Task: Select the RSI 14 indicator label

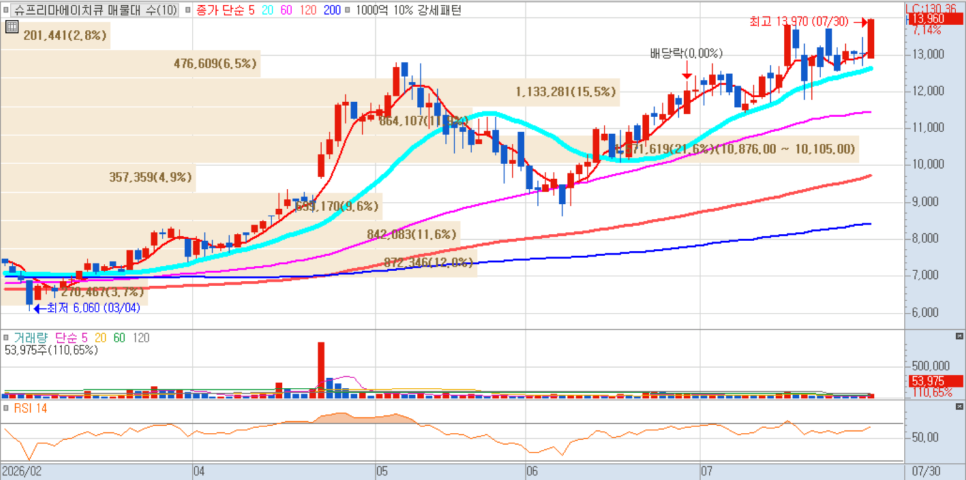Action: pyautogui.click(x=30, y=408)
